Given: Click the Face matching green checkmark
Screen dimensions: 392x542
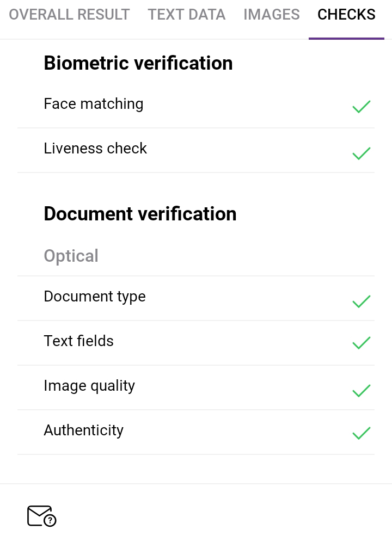Looking at the screenshot, I should pyautogui.click(x=362, y=107).
